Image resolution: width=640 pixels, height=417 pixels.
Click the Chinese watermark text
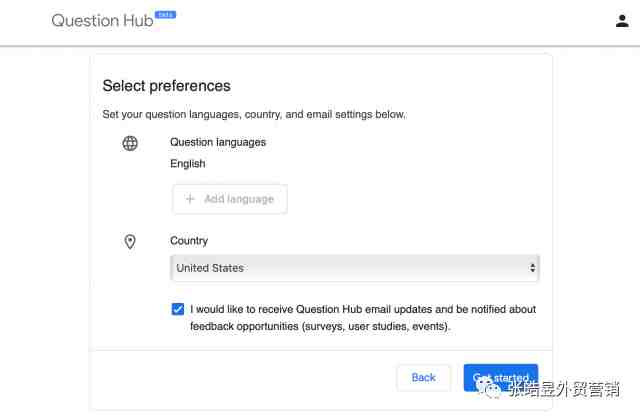point(564,389)
